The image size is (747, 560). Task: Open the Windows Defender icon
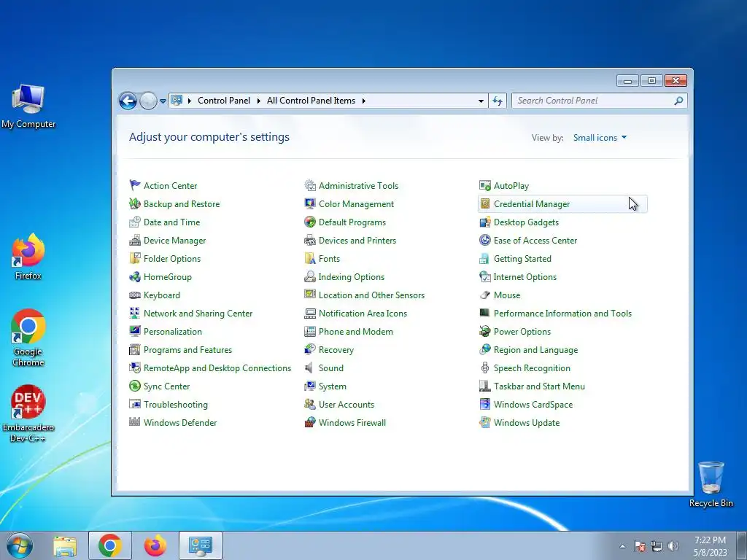click(135, 422)
